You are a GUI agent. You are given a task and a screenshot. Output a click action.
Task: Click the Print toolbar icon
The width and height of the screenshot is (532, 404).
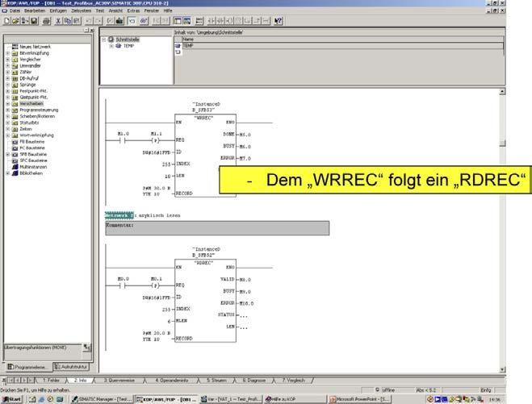point(47,21)
